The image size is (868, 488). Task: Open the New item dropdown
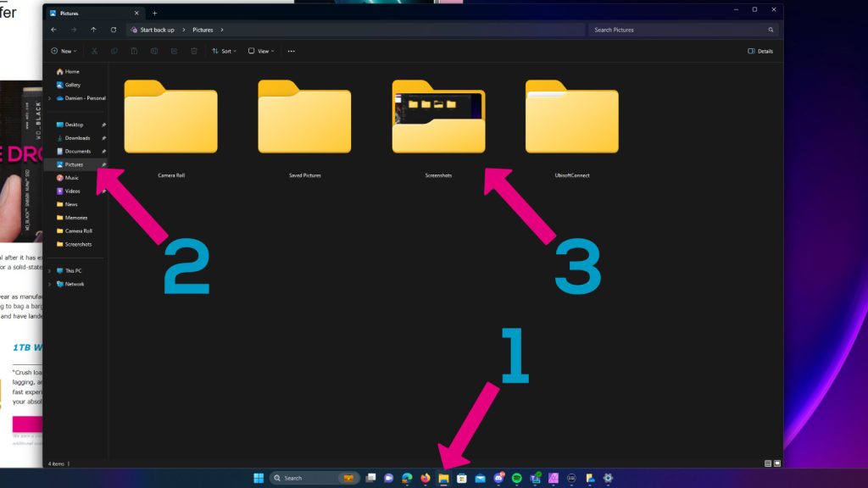point(65,51)
